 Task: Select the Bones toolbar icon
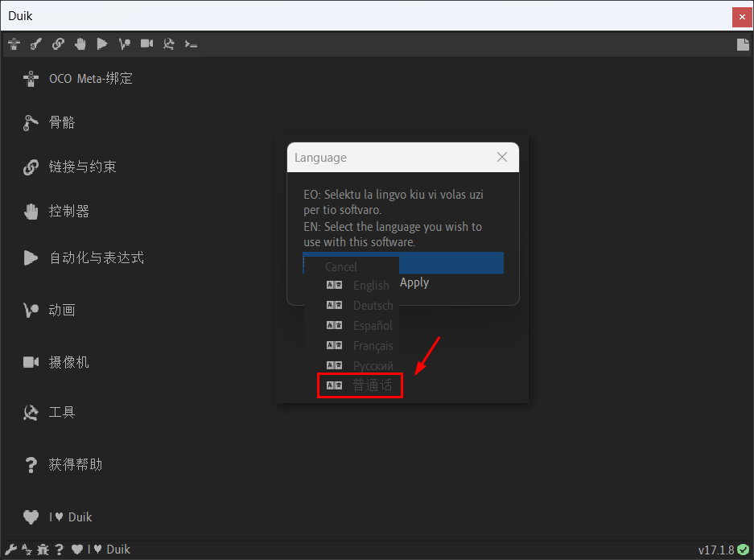coord(36,44)
